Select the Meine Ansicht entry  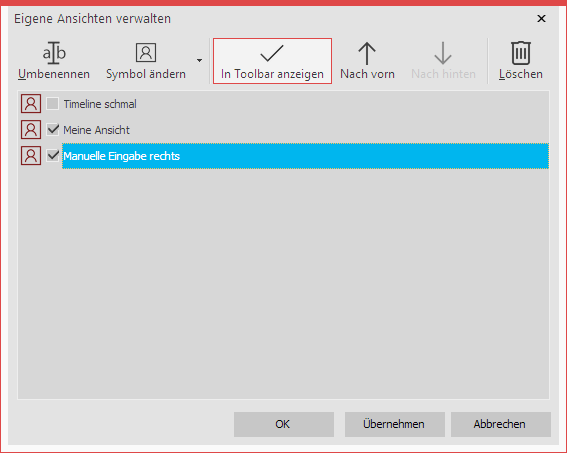[97, 130]
